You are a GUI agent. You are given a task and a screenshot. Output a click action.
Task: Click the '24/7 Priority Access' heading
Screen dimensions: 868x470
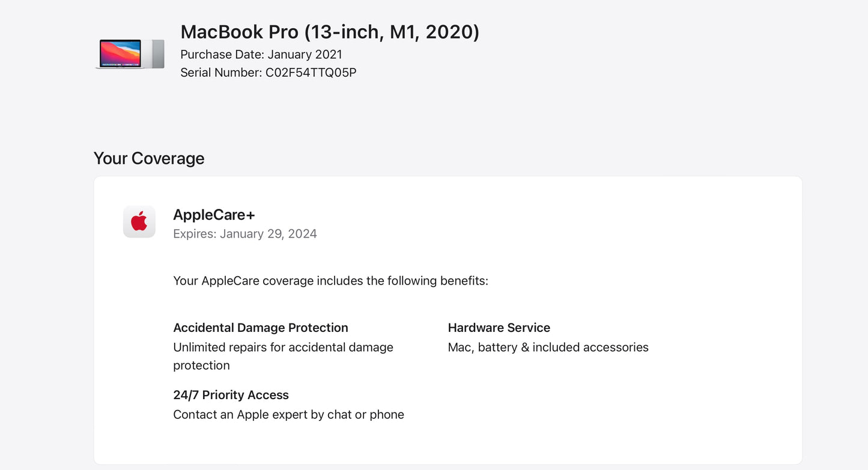tap(231, 395)
